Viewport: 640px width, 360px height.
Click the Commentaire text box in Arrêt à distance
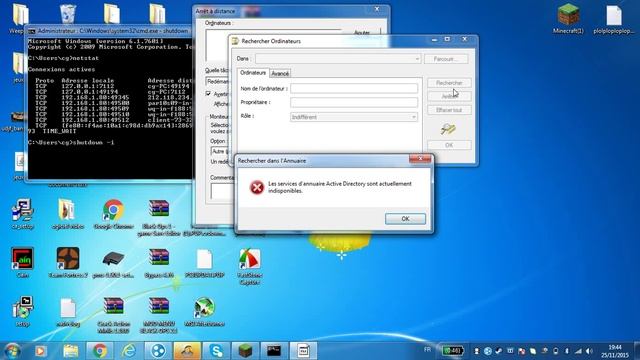click(222, 191)
